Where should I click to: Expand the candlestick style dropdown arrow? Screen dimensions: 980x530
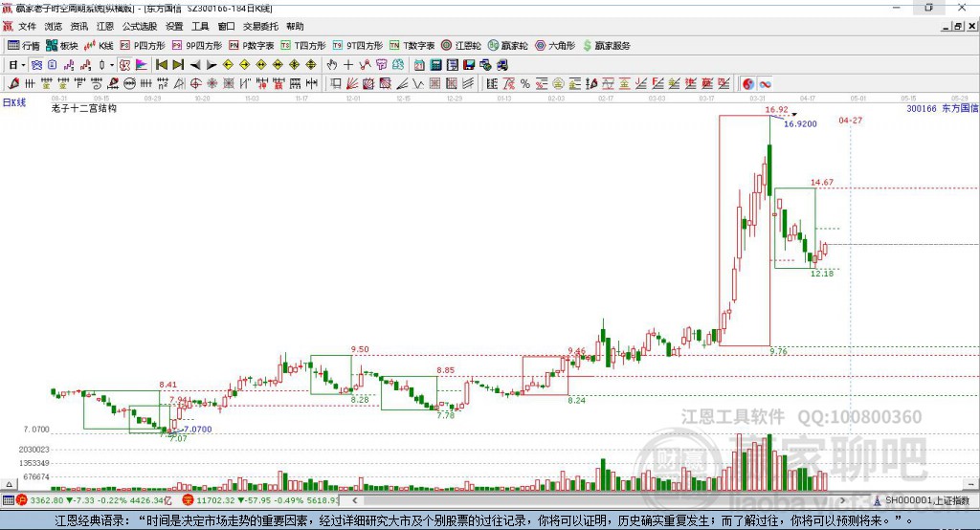[112, 65]
